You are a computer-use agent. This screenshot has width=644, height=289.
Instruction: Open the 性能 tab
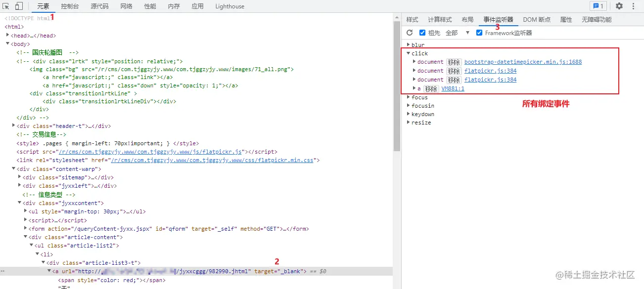tap(150, 6)
